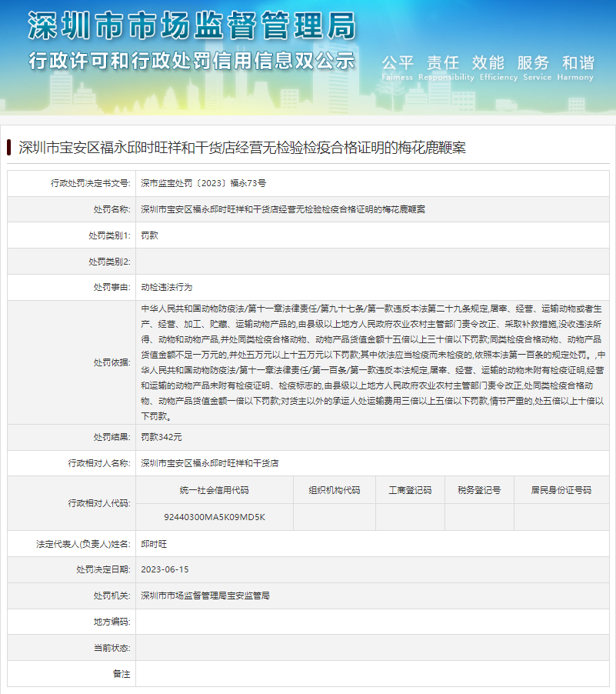This screenshot has height=694, width=616.
Task: Select credit code 92440300MA5K09MD5K
Action: [214, 517]
